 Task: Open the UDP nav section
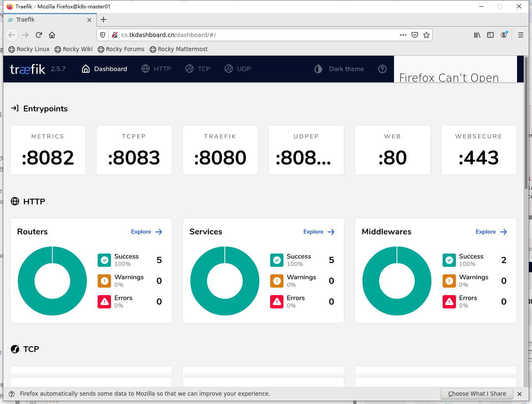(x=238, y=69)
